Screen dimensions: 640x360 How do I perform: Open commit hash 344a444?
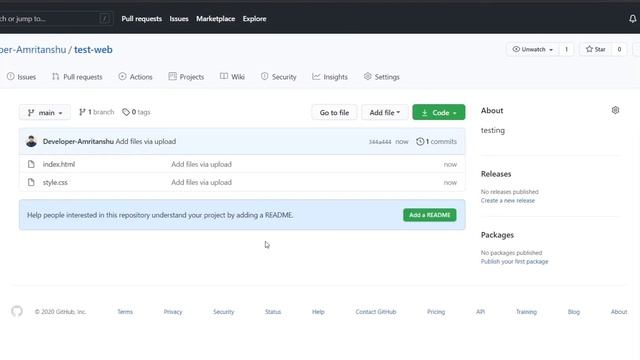point(380,142)
